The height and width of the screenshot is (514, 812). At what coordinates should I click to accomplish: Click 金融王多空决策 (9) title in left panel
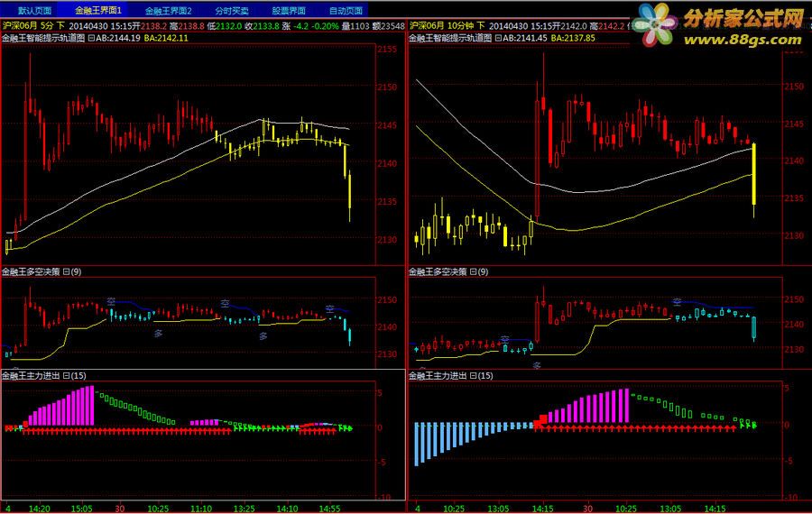(x=42, y=271)
